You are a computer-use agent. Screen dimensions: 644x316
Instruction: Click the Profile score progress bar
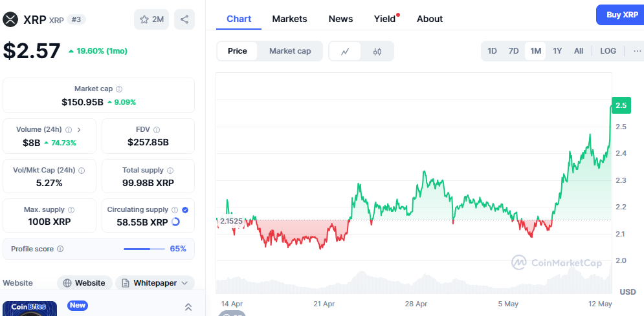pos(144,249)
